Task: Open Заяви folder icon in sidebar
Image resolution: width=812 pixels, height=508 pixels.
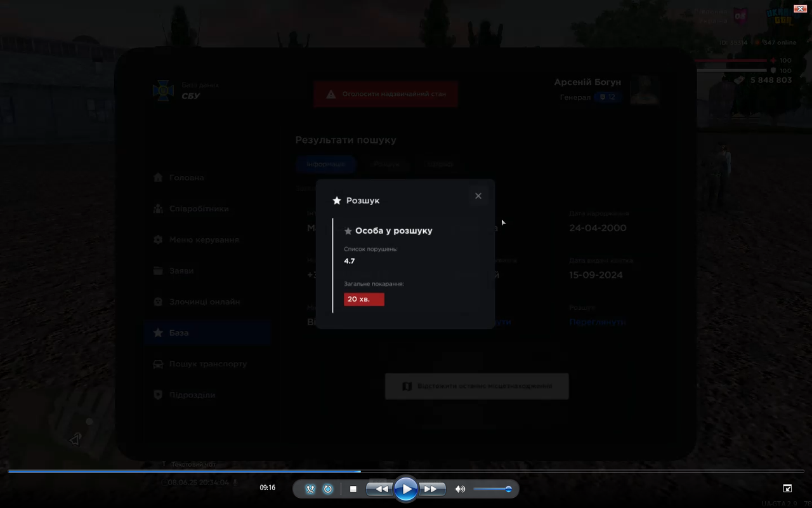Action: pyautogui.click(x=158, y=271)
